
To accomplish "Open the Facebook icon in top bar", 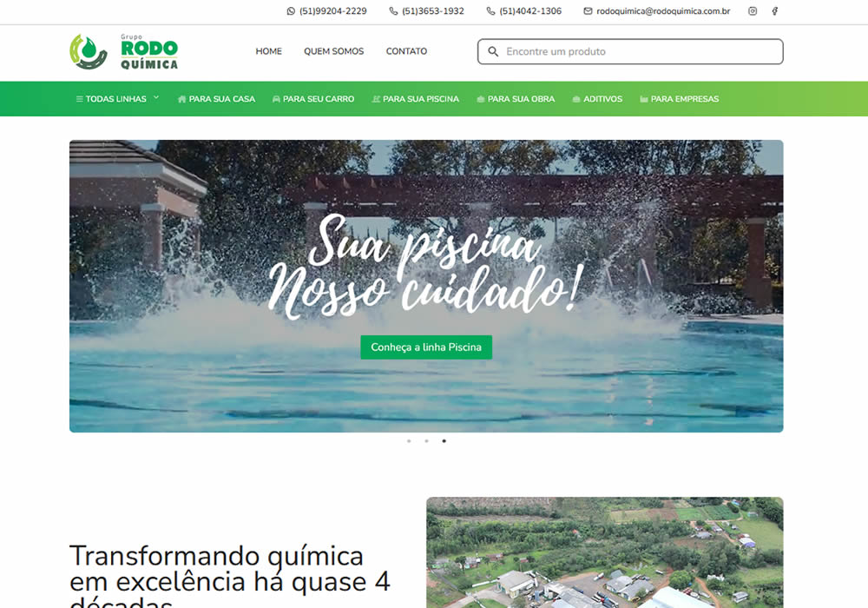I will (x=775, y=11).
